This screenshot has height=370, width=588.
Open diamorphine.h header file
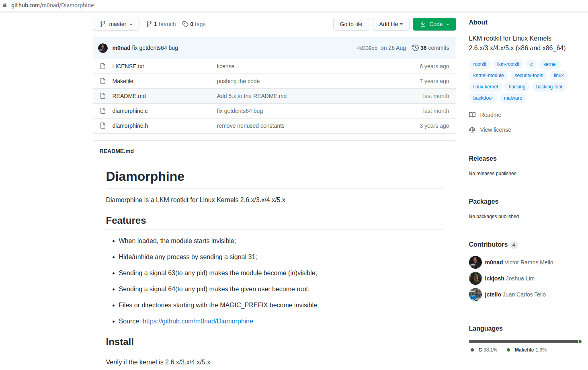[x=130, y=126]
